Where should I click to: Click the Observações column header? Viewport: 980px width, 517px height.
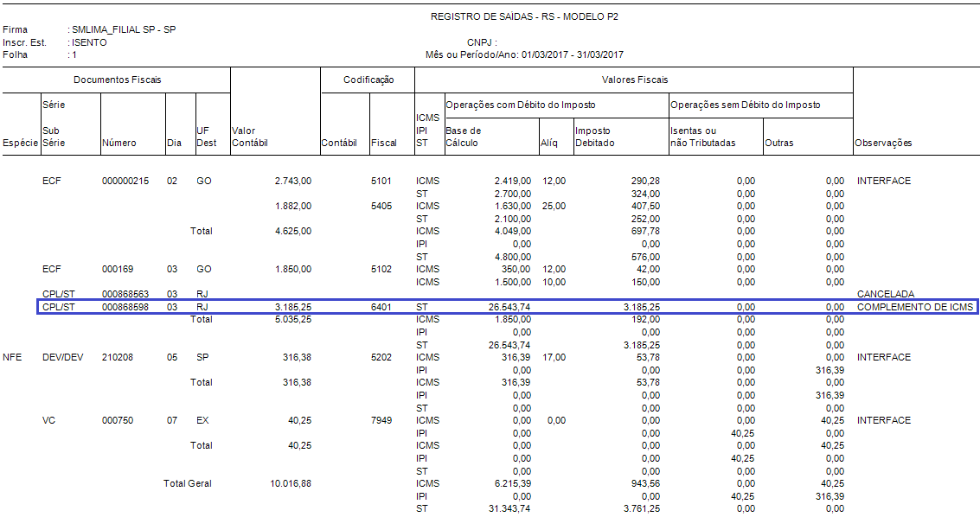point(882,143)
